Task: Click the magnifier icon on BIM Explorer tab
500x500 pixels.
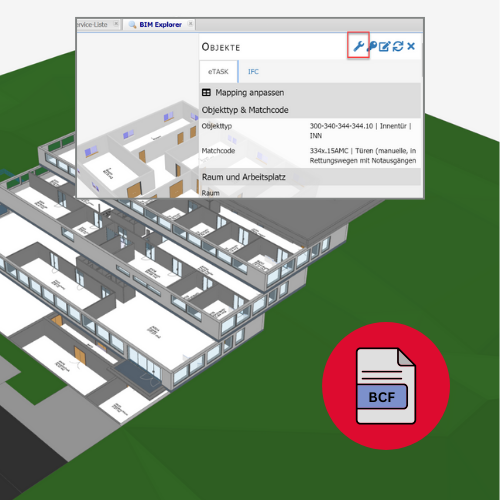Action: click(132, 25)
